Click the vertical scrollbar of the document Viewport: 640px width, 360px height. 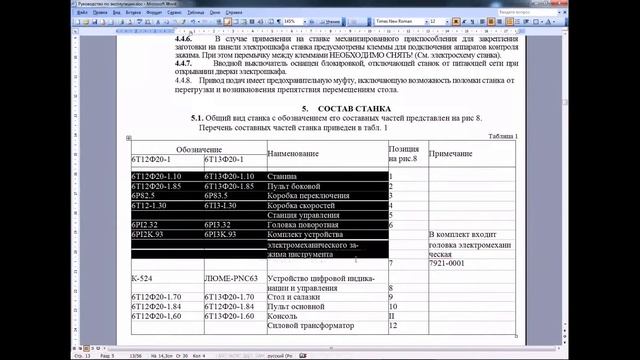(x=565, y=180)
